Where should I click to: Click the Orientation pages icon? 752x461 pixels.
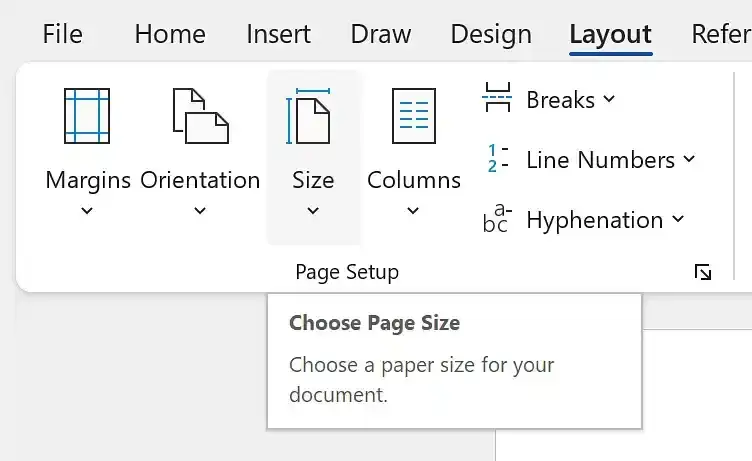200,116
